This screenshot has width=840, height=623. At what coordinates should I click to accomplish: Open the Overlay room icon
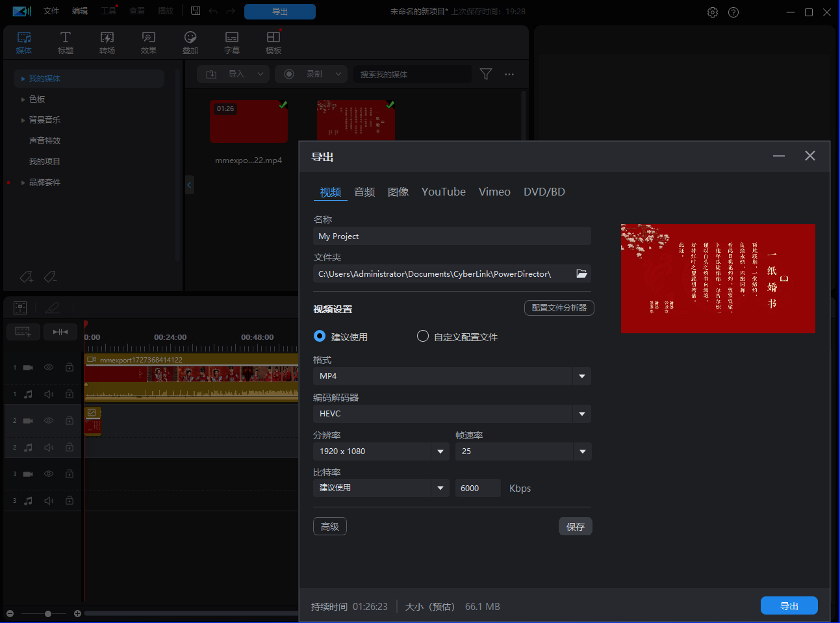[x=190, y=42]
